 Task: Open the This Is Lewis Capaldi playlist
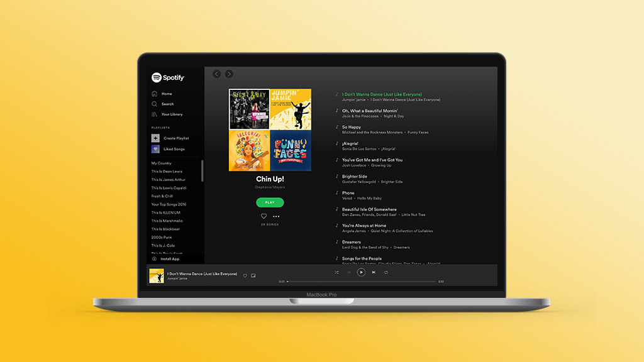tap(169, 188)
